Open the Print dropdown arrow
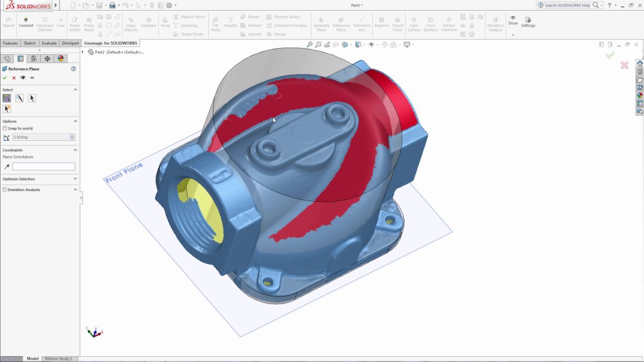The width and height of the screenshot is (644, 362). 118,6
